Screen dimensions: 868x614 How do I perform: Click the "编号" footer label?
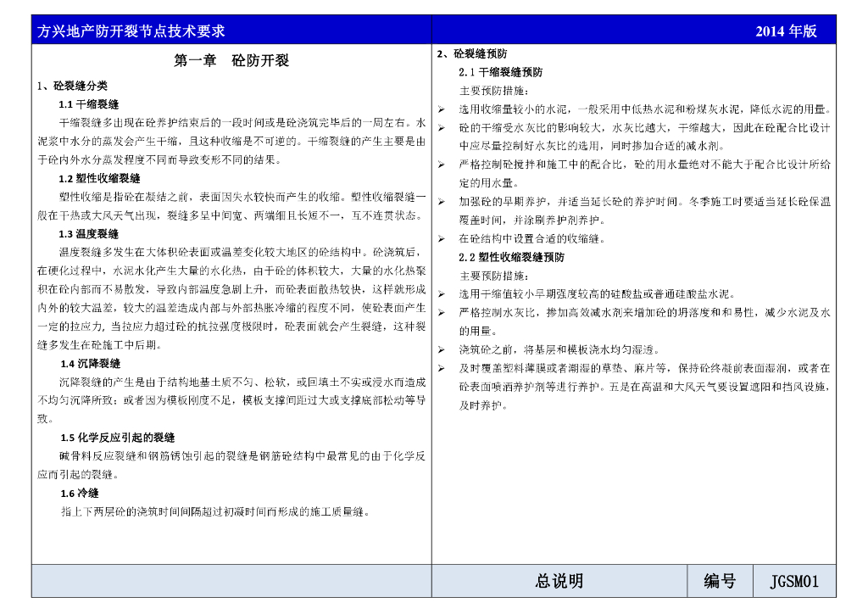[719, 581]
